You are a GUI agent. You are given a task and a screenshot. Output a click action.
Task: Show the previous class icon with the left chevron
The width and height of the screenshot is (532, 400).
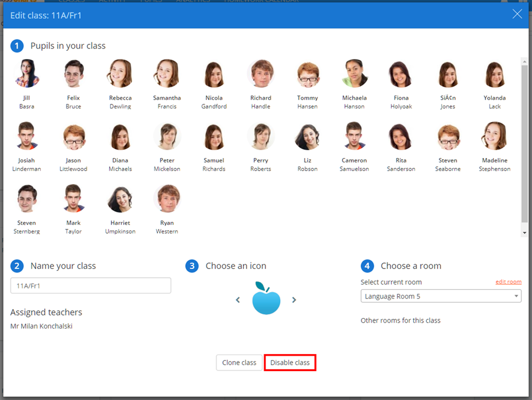click(x=238, y=300)
